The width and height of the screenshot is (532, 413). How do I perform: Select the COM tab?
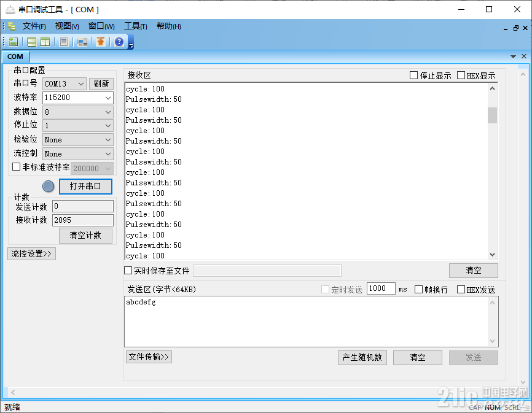pyautogui.click(x=15, y=56)
